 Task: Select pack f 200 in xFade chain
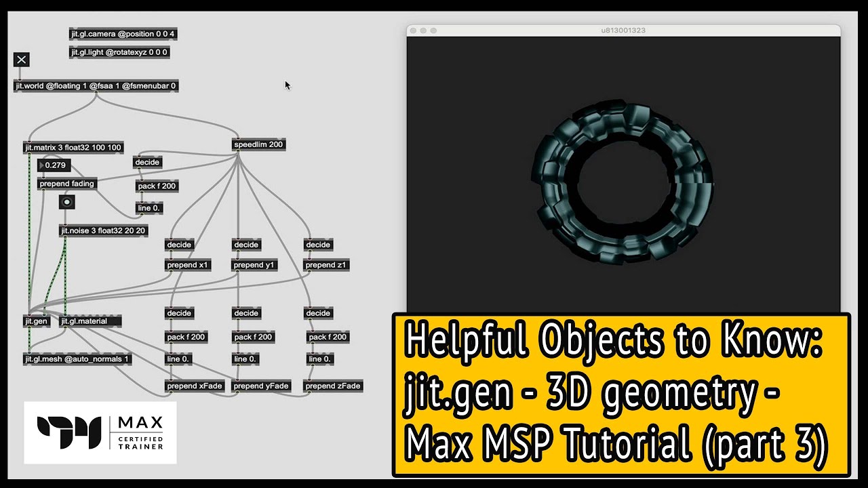186,337
